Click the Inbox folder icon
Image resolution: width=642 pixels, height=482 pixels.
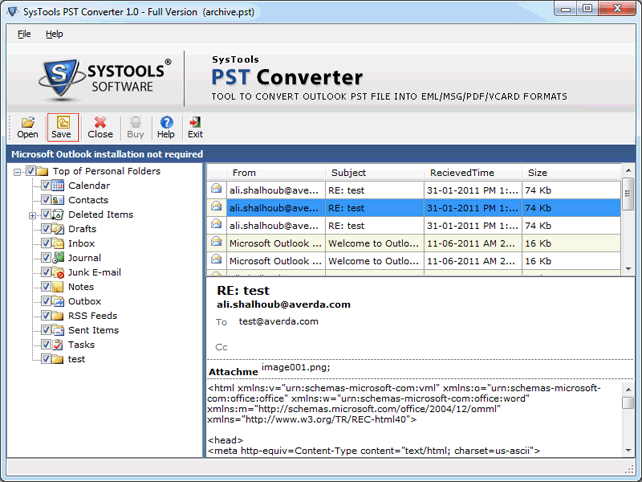tap(58, 243)
